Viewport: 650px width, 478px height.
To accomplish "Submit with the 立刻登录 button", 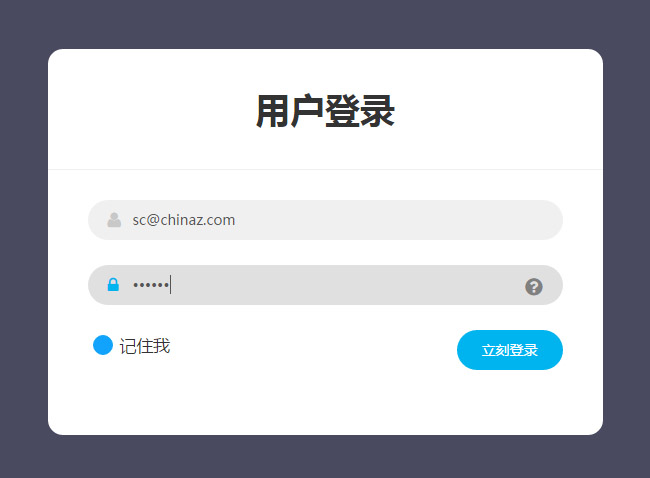I will tap(509, 350).
